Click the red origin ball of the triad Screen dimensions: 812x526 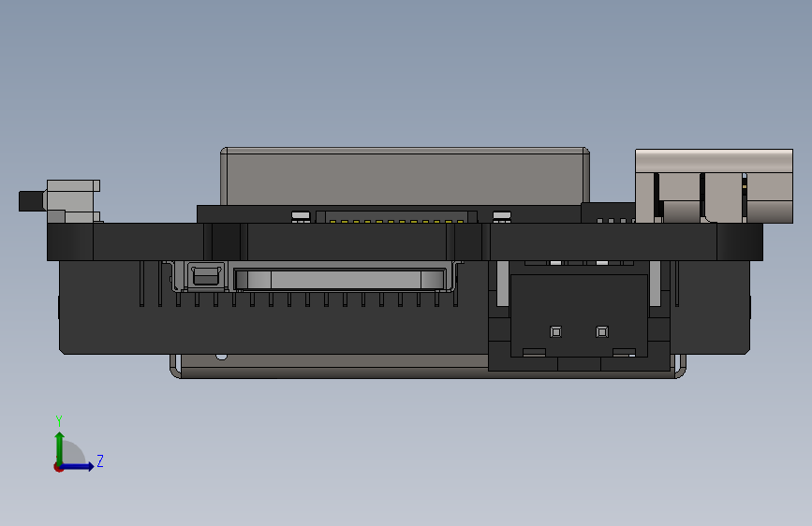(58, 467)
